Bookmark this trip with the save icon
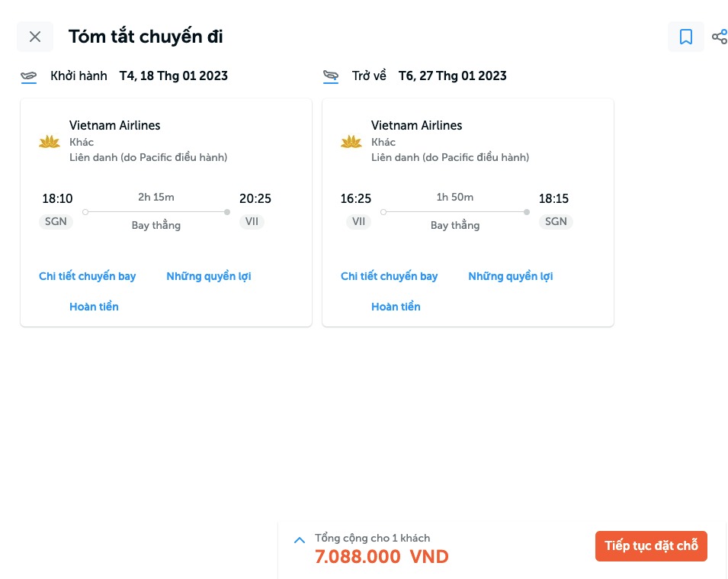The image size is (728, 579). [685, 37]
